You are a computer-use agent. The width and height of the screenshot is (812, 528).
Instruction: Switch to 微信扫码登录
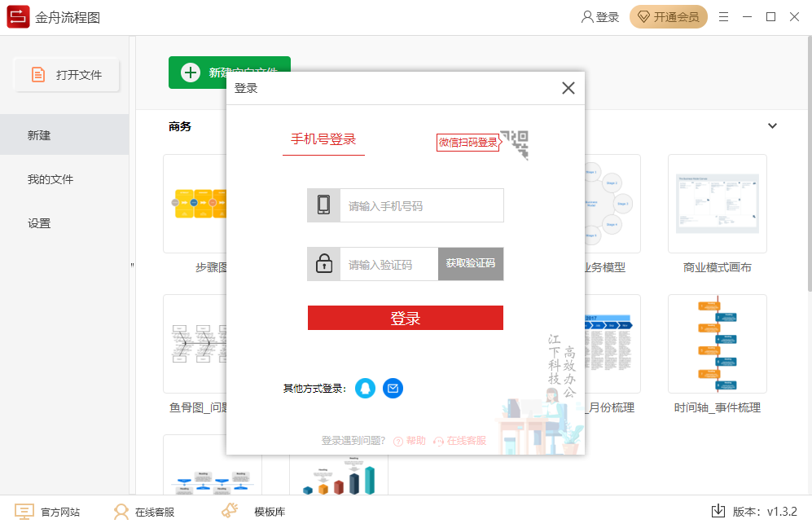click(x=468, y=142)
